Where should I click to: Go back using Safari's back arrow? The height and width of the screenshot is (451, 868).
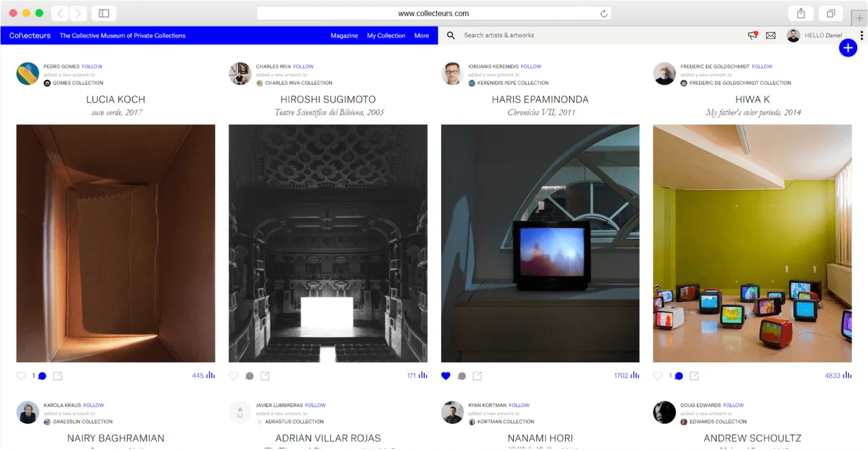point(60,13)
